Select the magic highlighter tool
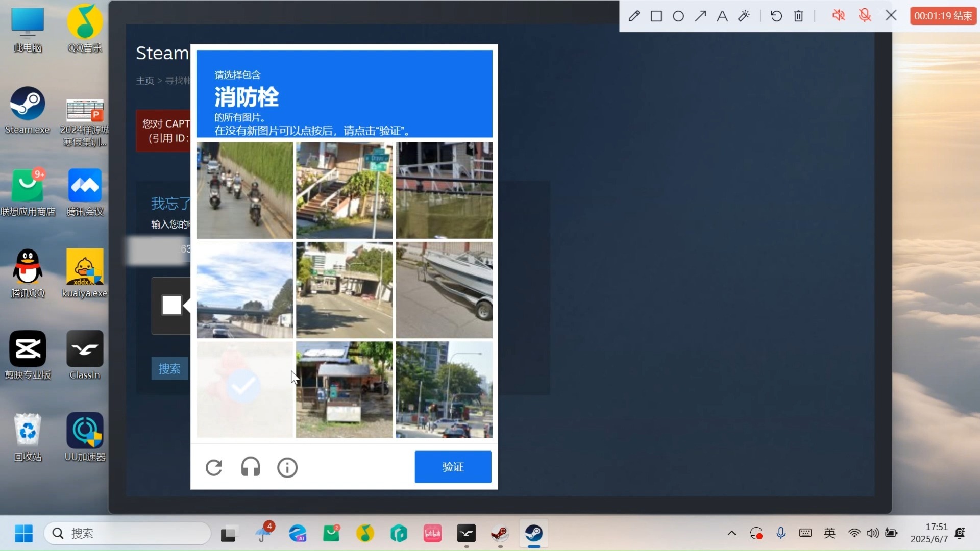This screenshot has width=980, height=551. point(744,16)
